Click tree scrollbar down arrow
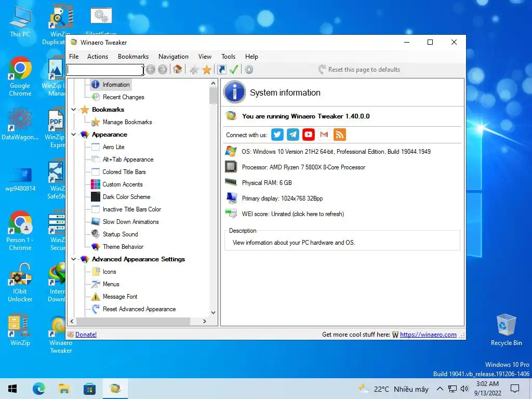 click(213, 313)
